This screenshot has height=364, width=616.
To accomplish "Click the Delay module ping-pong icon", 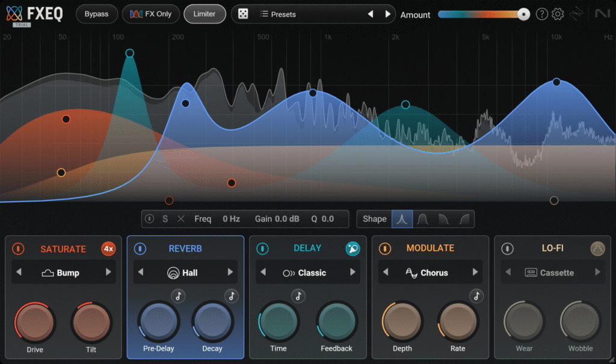I will 353,248.
